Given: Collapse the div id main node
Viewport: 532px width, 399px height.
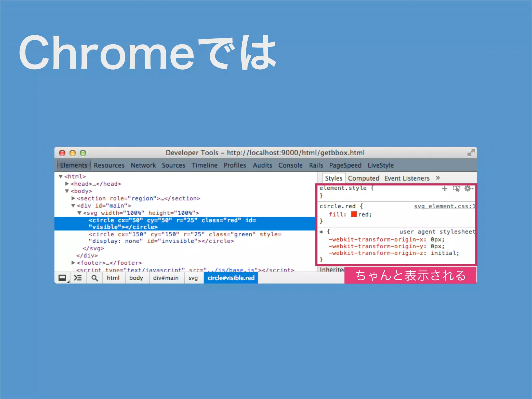Looking at the screenshot, I should 73,206.
